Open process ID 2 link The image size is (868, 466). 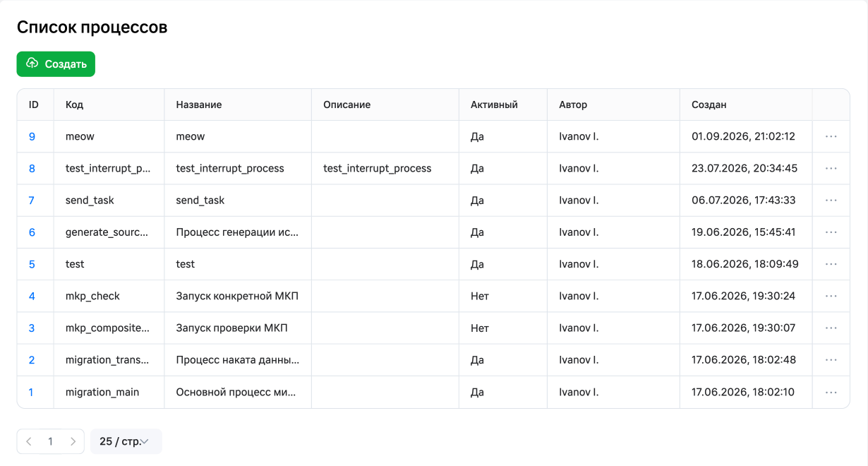click(x=32, y=359)
